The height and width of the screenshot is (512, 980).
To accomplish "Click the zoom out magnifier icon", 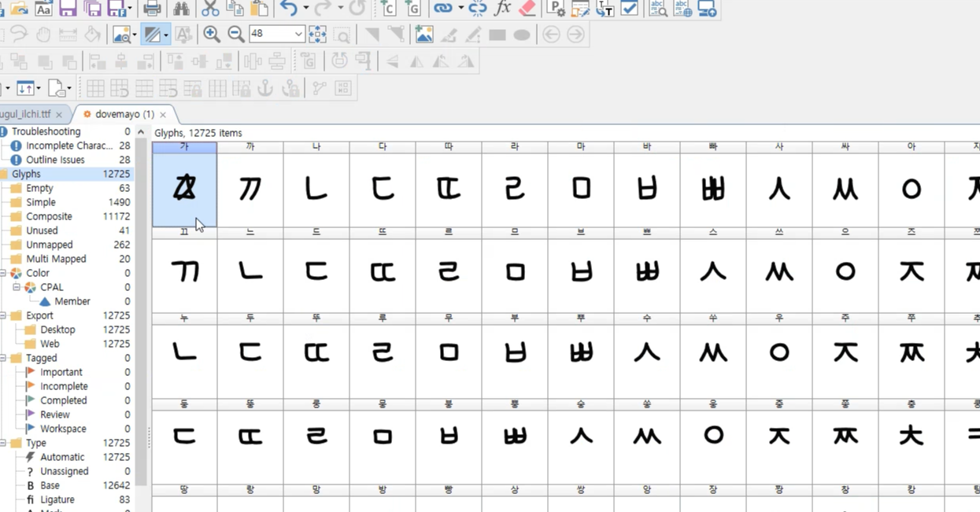I will 235,34.
